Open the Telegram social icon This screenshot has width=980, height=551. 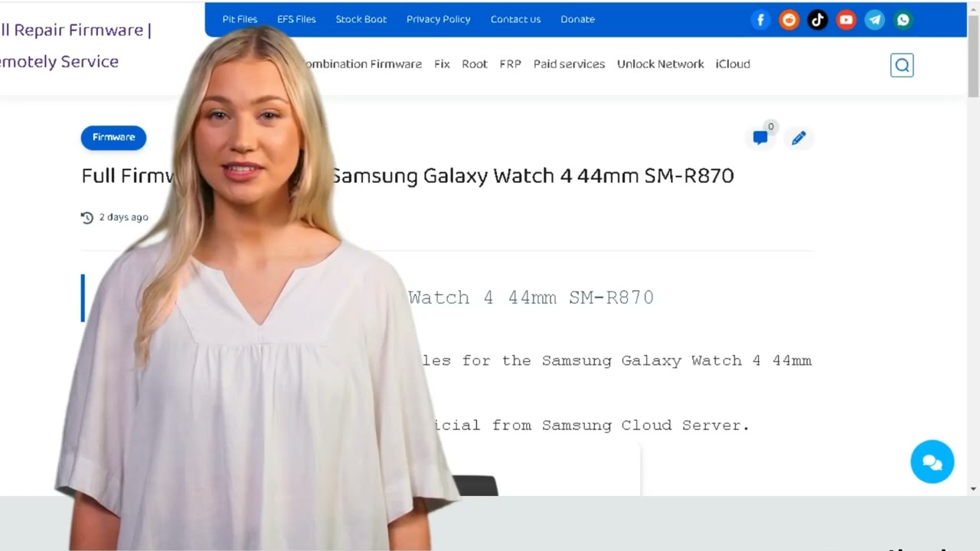[874, 20]
